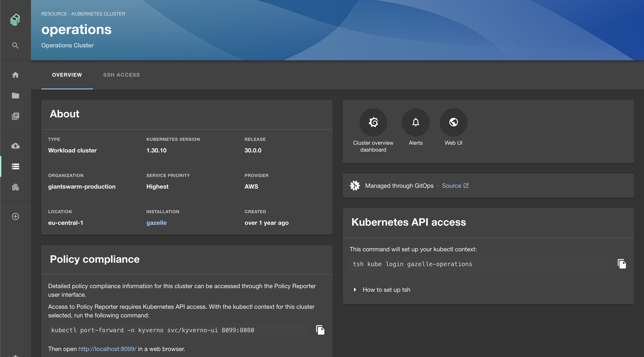
Task: Switch to the Overview tab
Action: (67, 75)
